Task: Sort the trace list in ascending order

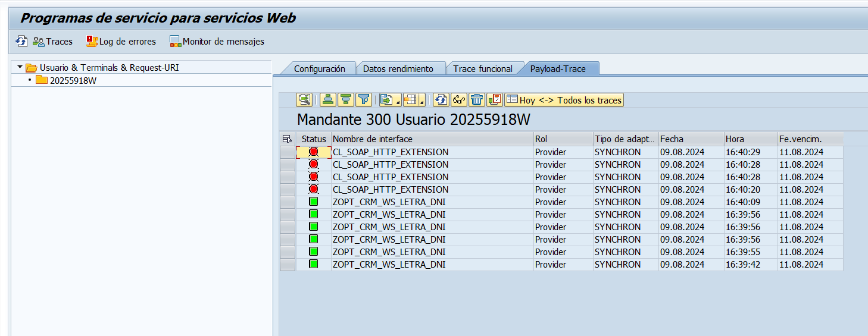Action: (327, 100)
